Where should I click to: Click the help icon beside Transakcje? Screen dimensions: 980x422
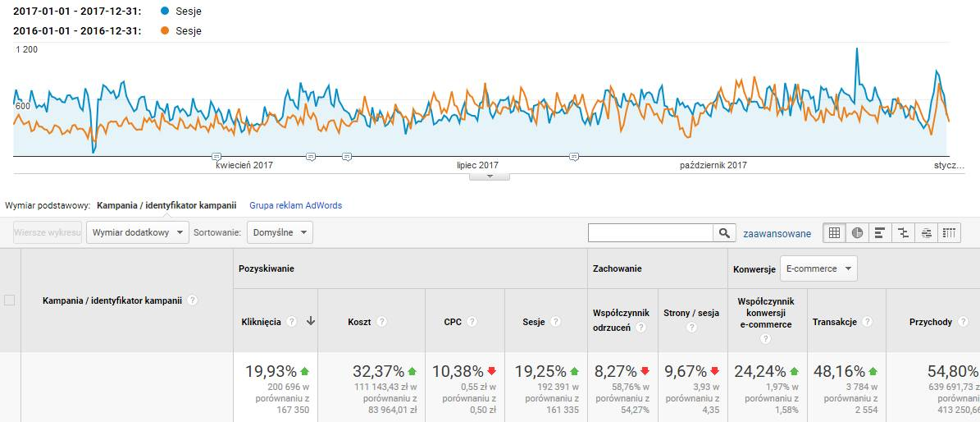click(x=867, y=323)
